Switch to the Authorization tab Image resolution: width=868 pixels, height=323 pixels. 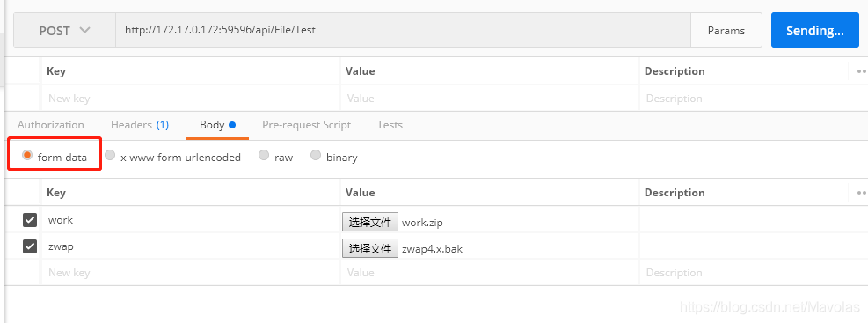coord(51,125)
